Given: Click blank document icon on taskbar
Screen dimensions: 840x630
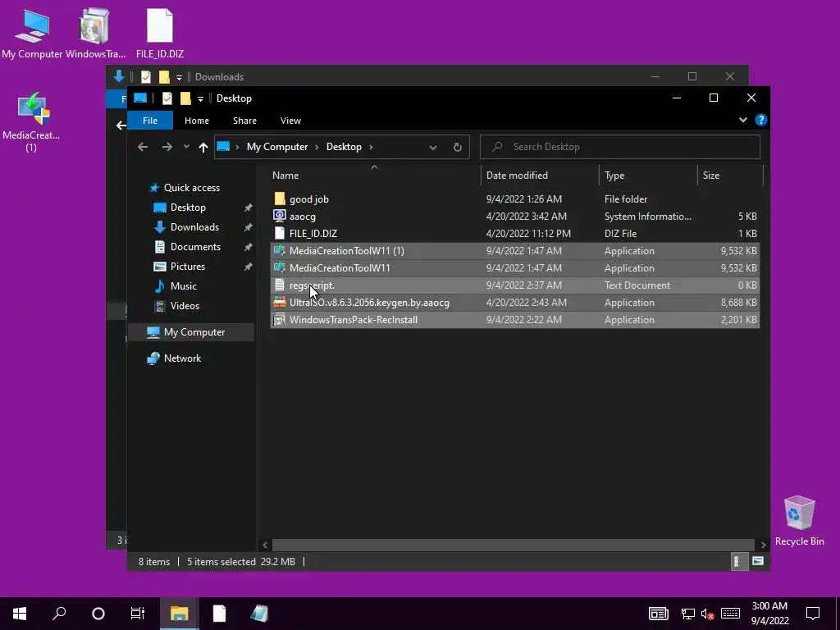Looking at the screenshot, I should tap(219, 614).
